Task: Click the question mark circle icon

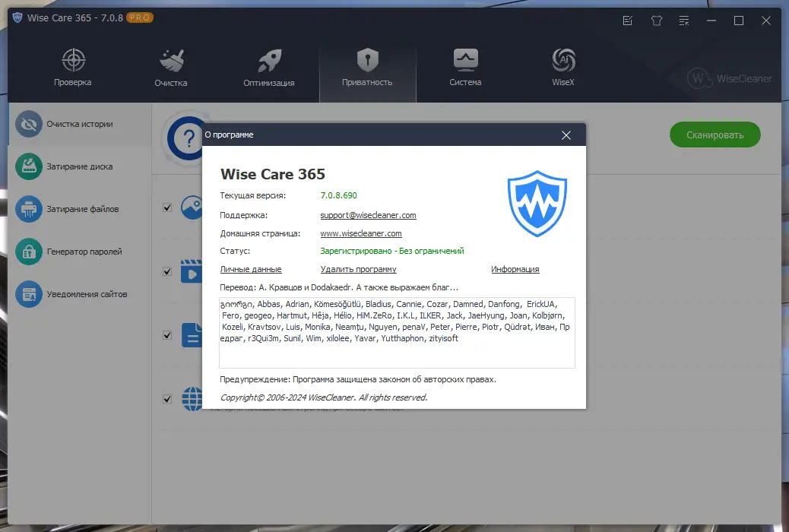Action: pos(185,138)
